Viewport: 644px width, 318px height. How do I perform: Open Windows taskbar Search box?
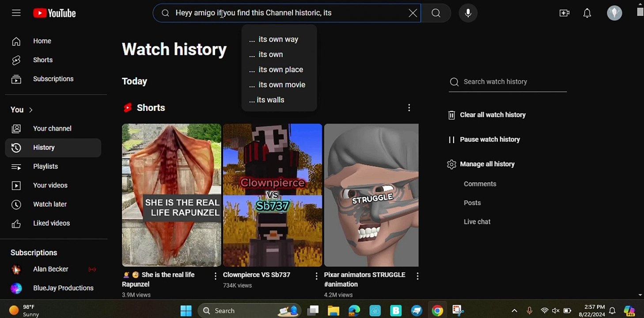[x=250, y=311]
